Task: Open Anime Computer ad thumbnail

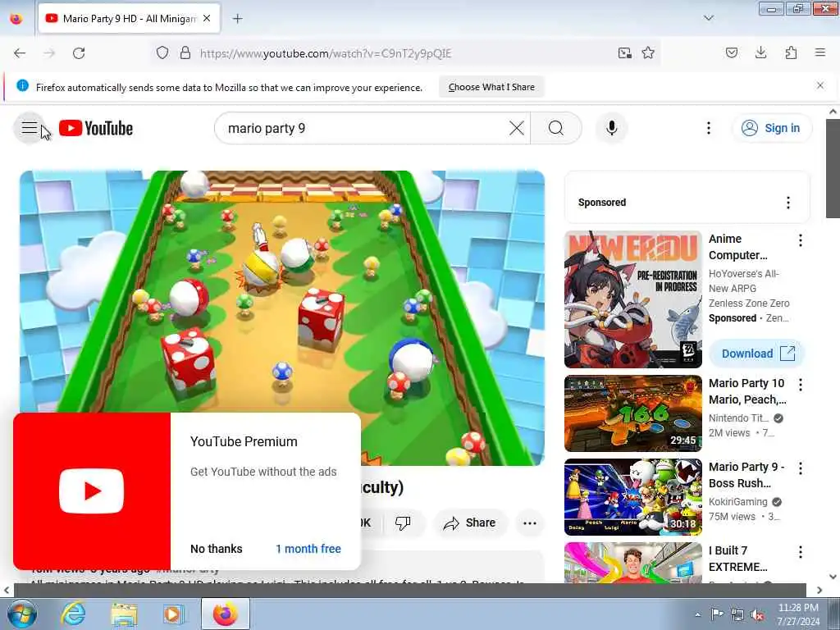Action: coord(632,299)
